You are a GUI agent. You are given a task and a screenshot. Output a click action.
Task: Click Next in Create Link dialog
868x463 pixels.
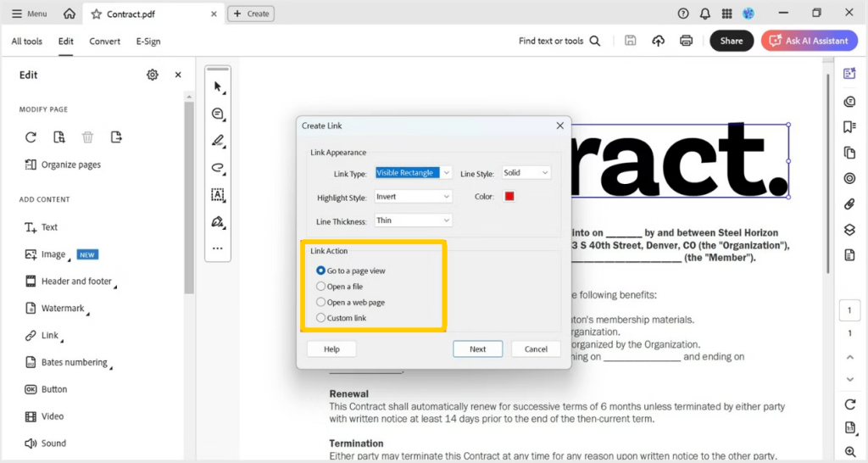pos(478,349)
